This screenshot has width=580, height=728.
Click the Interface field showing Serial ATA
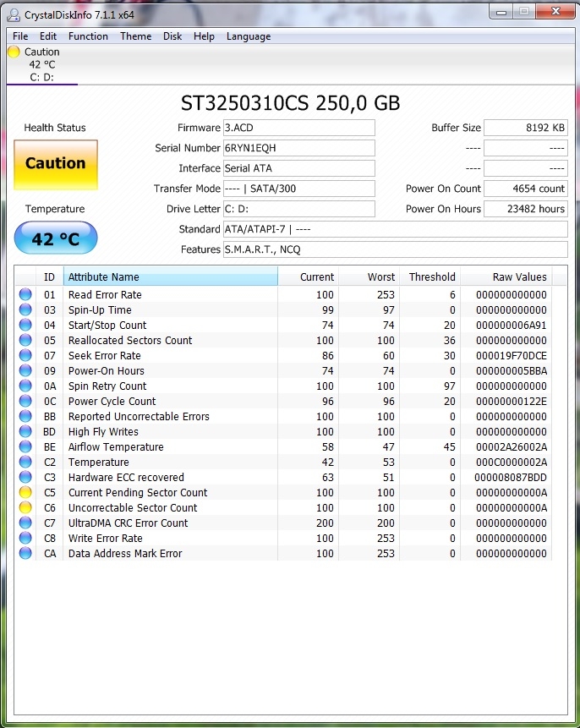(x=299, y=168)
